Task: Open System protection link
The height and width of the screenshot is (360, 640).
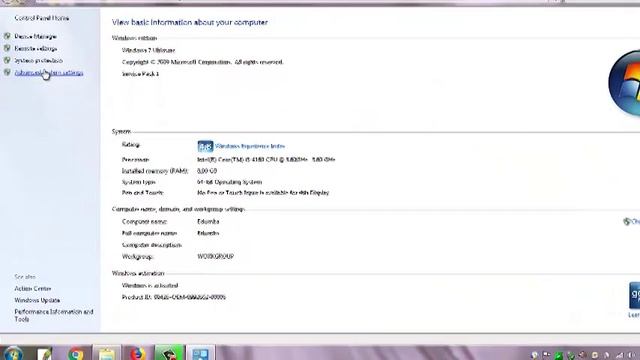Action: pos(38,60)
